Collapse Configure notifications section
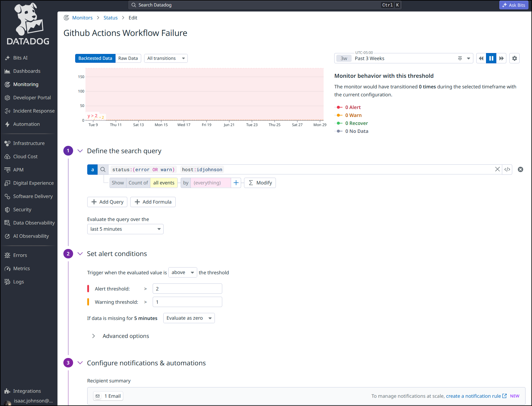Viewport: 532px width, 406px height. tap(80, 363)
